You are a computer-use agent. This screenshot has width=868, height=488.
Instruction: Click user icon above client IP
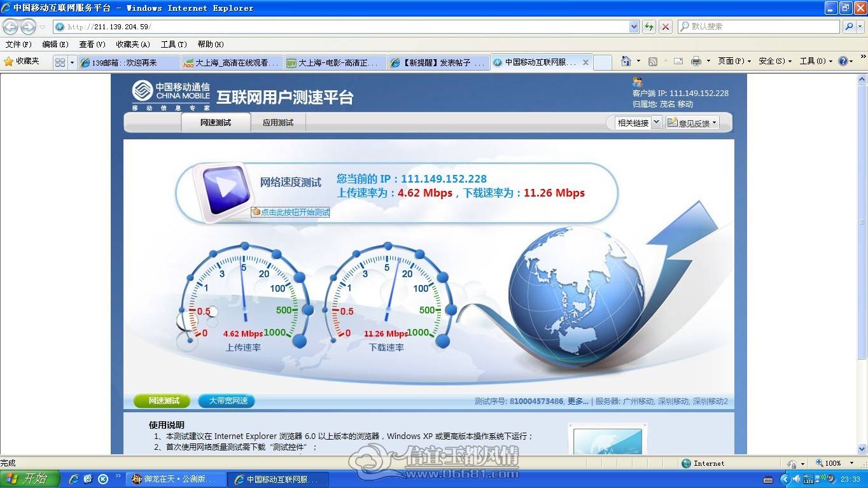(x=637, y=82)
